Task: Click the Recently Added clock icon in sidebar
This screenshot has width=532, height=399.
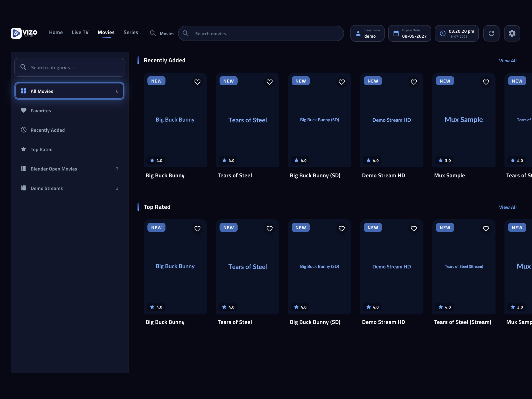Action: (24, 130)
